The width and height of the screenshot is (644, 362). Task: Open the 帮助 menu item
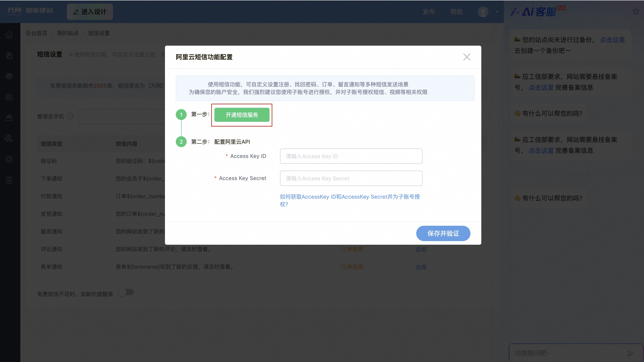coord(456,12)
